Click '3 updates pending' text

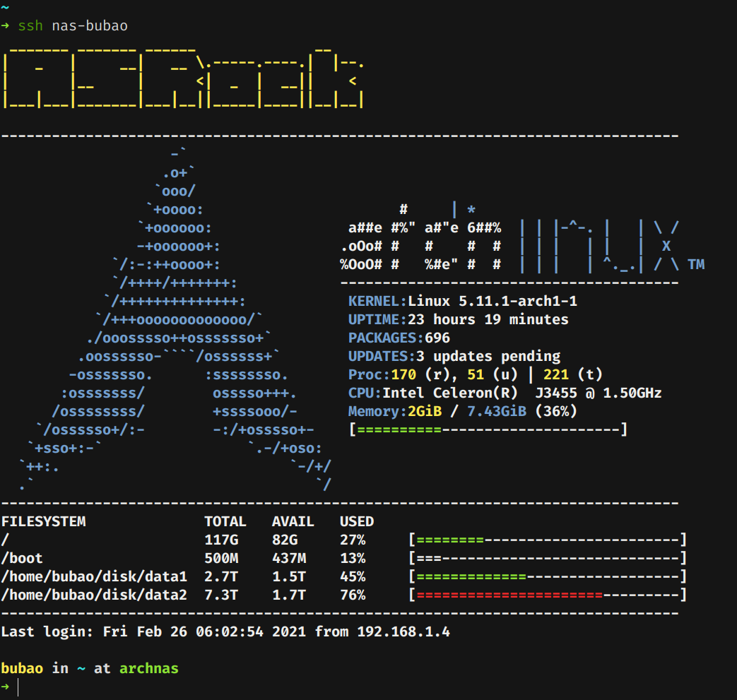[488, 356]
